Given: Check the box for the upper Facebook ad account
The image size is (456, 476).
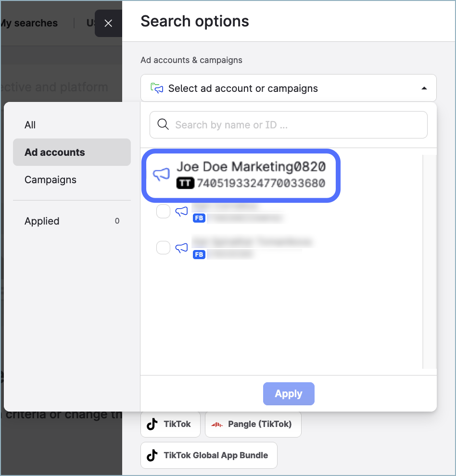Looking at the screenshot, I should pos(164,212).
